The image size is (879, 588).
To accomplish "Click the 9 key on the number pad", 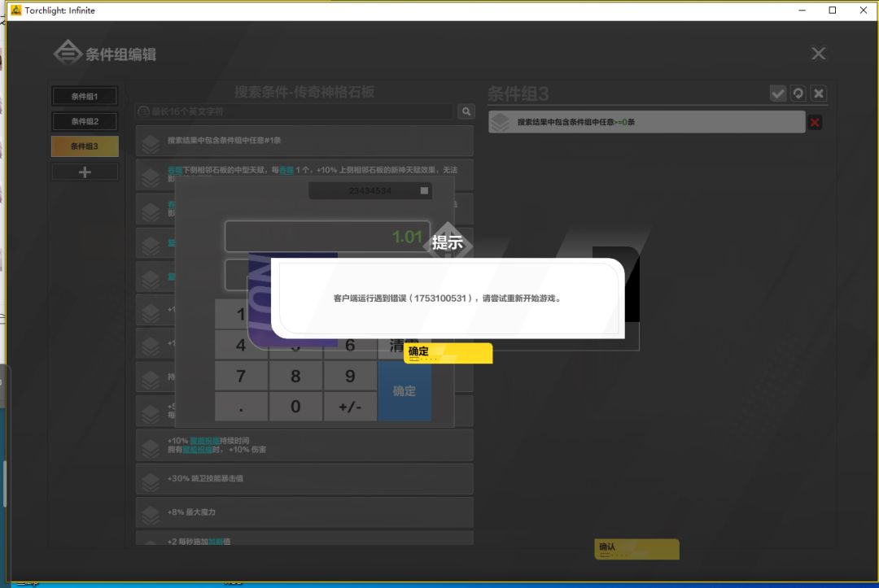I will click(x=350, y=376).
